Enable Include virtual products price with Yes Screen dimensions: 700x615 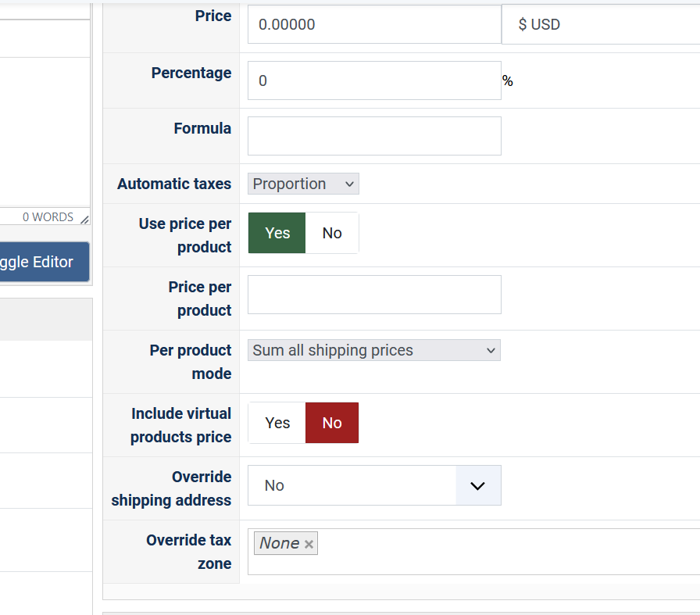pos(277,423)
